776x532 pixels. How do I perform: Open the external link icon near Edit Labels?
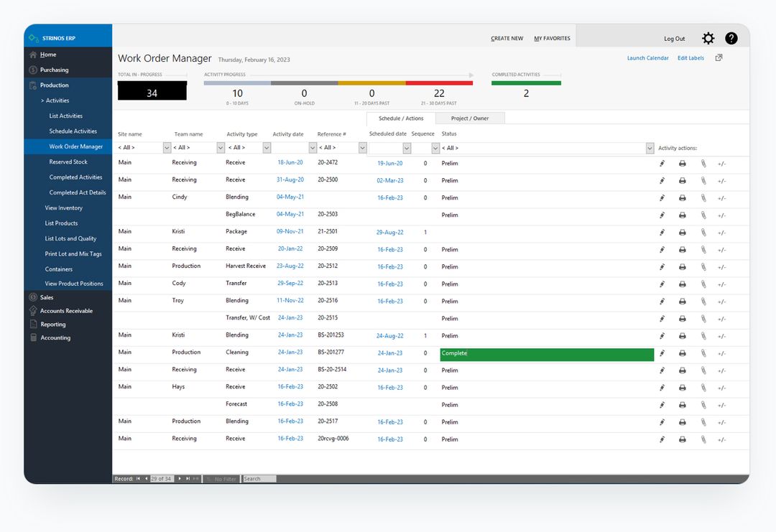click(719, 57)
